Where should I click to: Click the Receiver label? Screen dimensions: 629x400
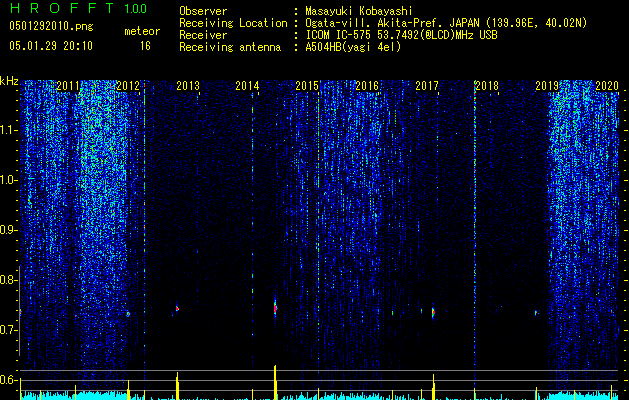pyautogui.click(x=203, y=35)
